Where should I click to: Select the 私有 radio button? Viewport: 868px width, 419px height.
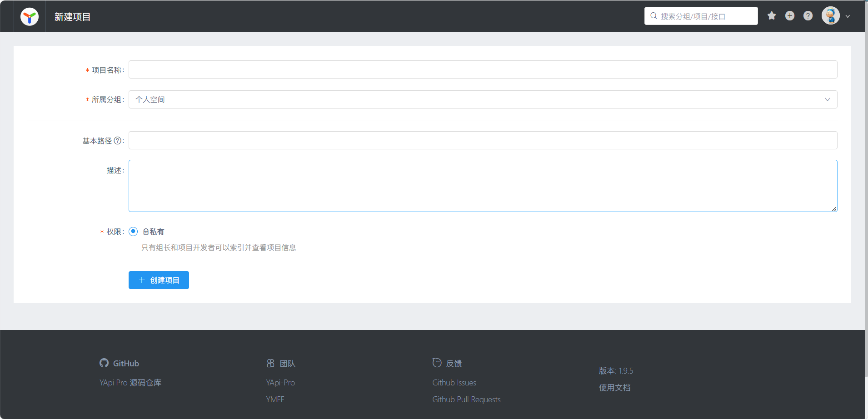pyautogui.click(x=133, y=232)
